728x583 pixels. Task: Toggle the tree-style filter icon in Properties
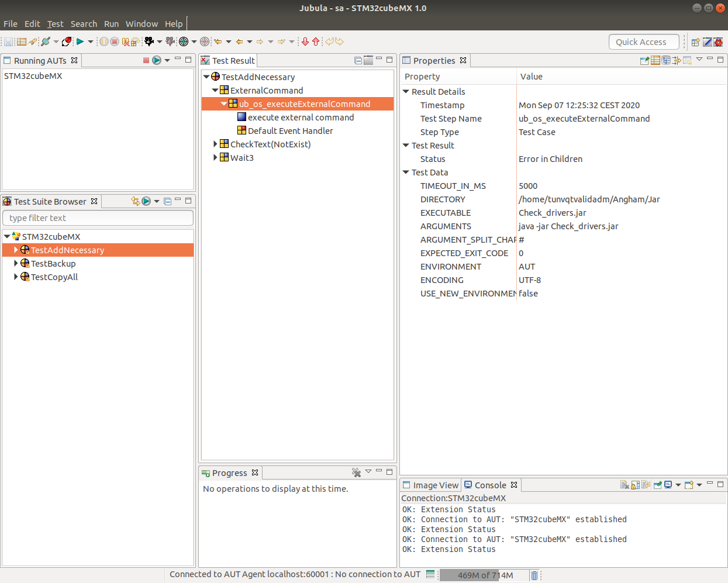click(666, 60)
